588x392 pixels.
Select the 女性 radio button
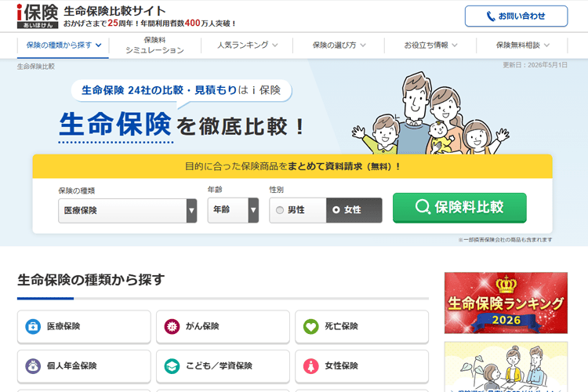tap(336, 210)
